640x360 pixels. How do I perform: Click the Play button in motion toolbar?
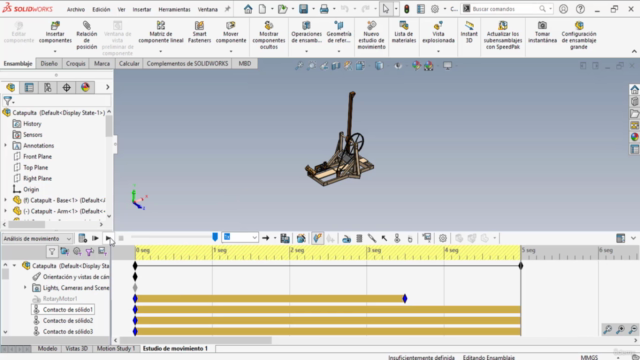click(108, 238)
